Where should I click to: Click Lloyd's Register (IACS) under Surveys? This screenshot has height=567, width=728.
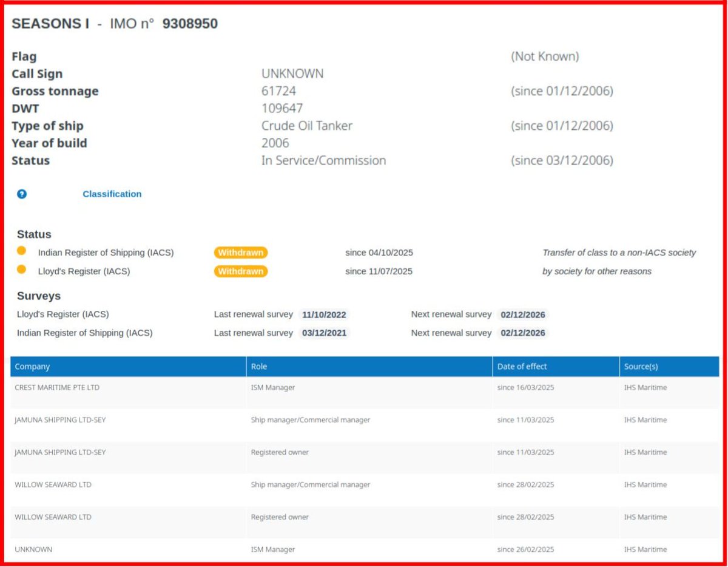(x=63, y=314)
